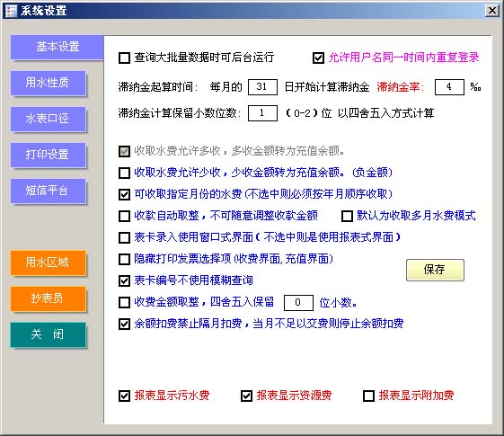Screen dimensions: 504x436
Task: Uncheck 表卡编号不使用模糊查询
Action: coord(124,280)
